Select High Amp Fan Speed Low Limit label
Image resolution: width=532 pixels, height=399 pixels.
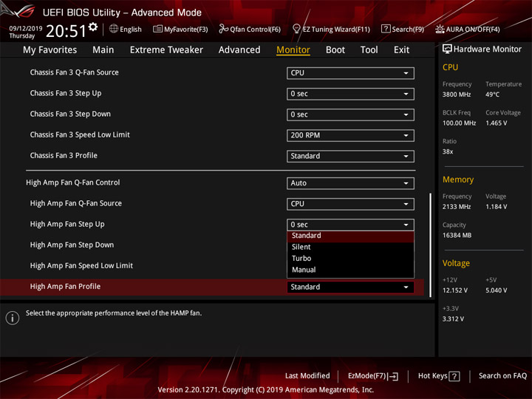81,266
